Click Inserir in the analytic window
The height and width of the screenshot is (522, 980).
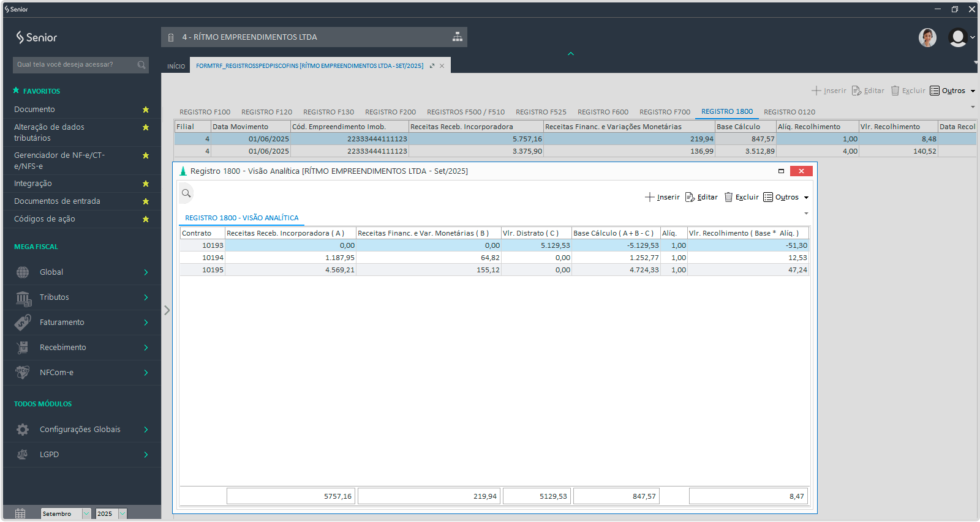pos(662,197)
